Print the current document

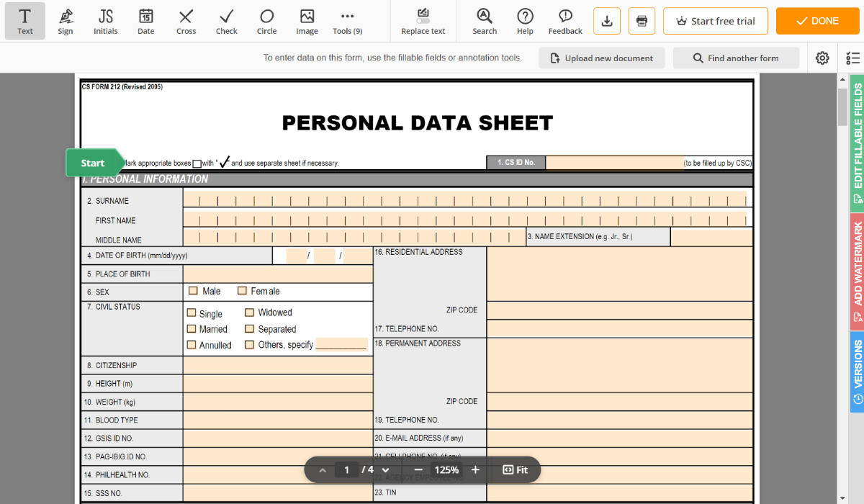coord(641,21)
